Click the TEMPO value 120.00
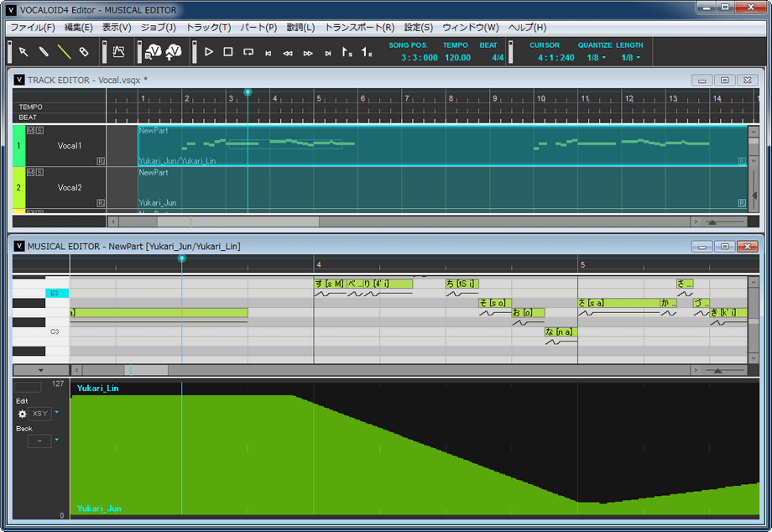Screen dimensions: 772x532 (457, 58)
